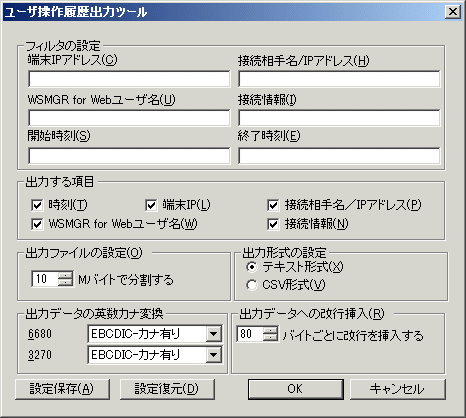Focus the WSMGR for Webユーザ名(U) text box
466x418 pixels.
point(129,118)
